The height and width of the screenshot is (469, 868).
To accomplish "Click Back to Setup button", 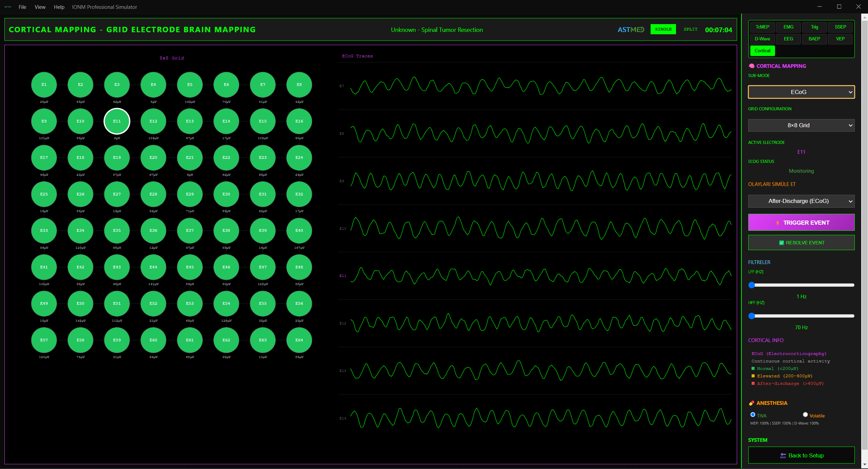I will [x=801, y=455].
